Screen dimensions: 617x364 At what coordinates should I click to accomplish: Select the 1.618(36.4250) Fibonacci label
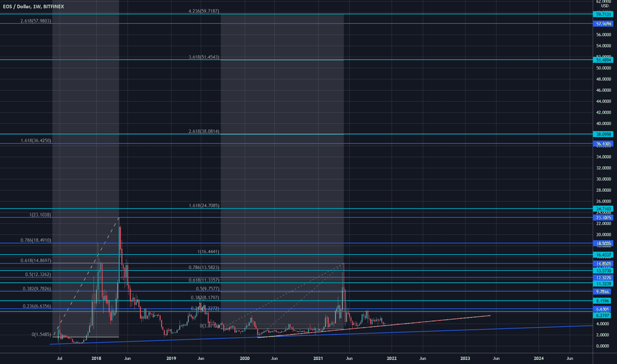[x=36, y=140]
